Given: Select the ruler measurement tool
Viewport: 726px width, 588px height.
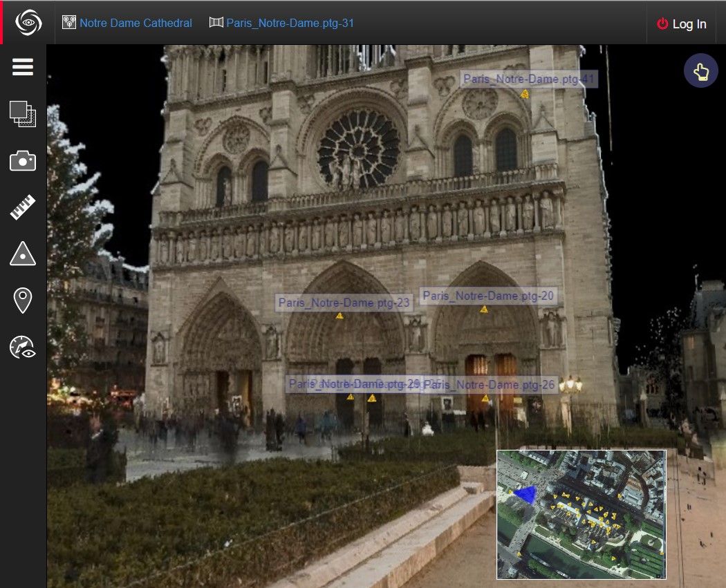Looking at the screenshot, I should coord(23,207).
